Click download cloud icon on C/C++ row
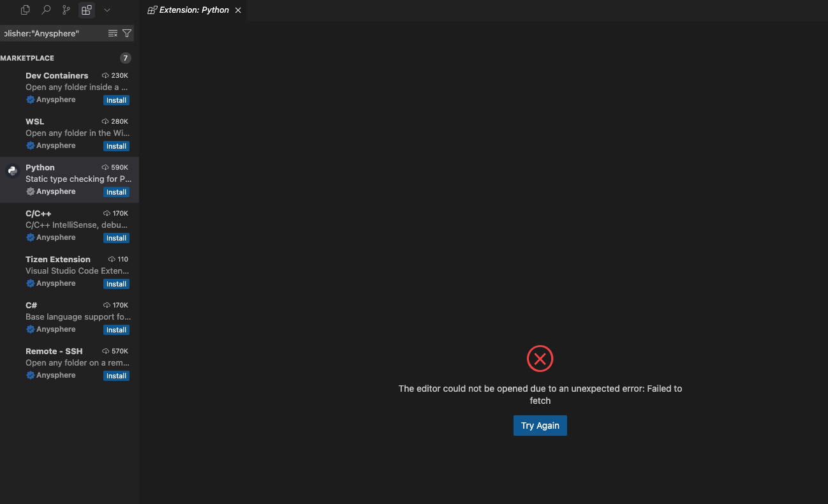The height and width of the screenshot is (504, 828). [x=107, y=213]
